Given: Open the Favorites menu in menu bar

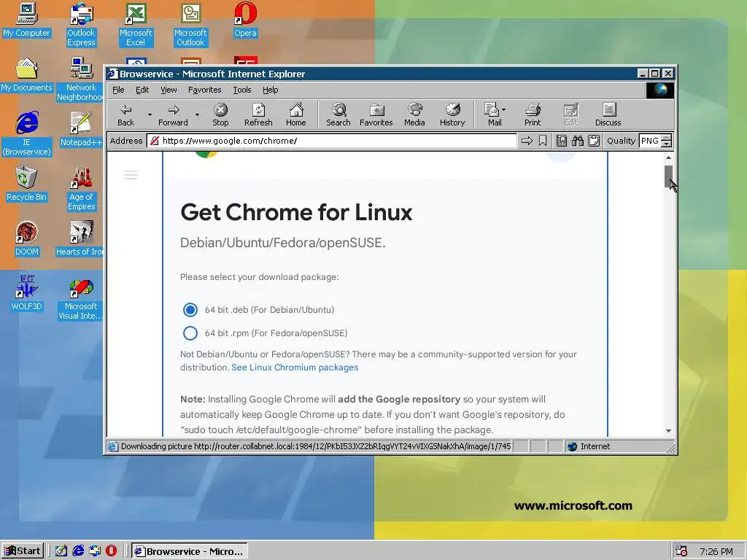Looking at the screenshot, I should 205,90.
